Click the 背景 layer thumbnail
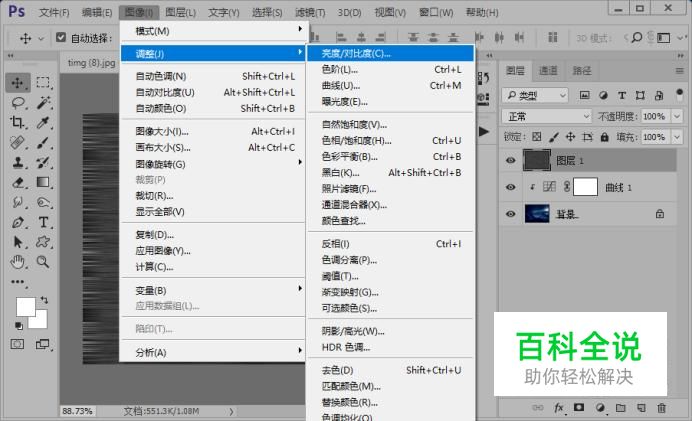 tap(537, 214)
